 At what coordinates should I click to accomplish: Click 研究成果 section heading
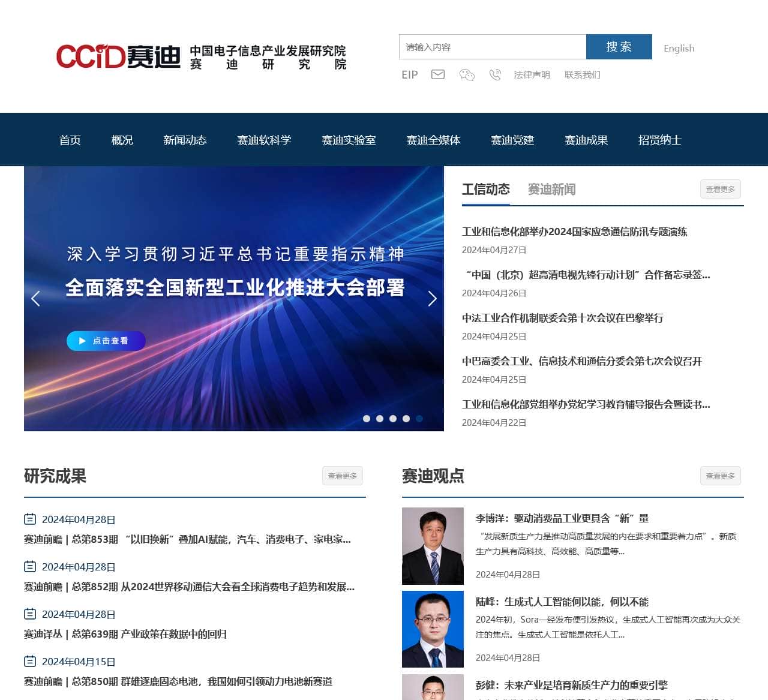point(55,476)
